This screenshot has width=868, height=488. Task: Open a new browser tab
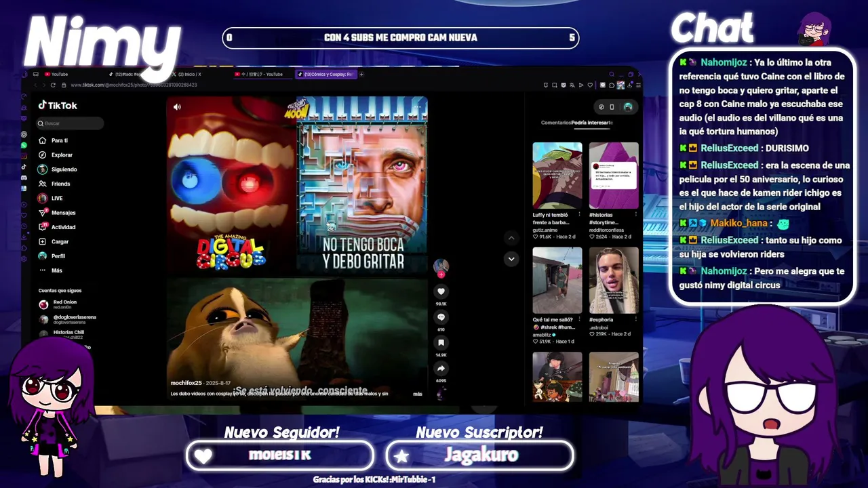point(361,74)
